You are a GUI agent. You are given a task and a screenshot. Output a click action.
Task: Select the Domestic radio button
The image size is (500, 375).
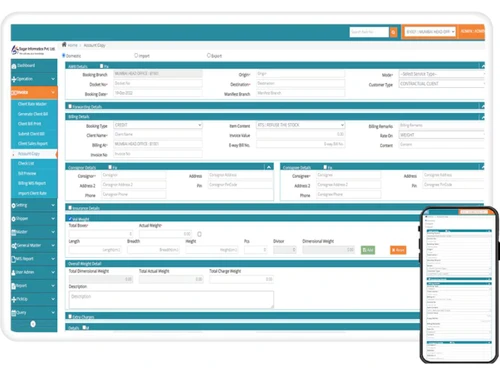(x=64, y=55)
